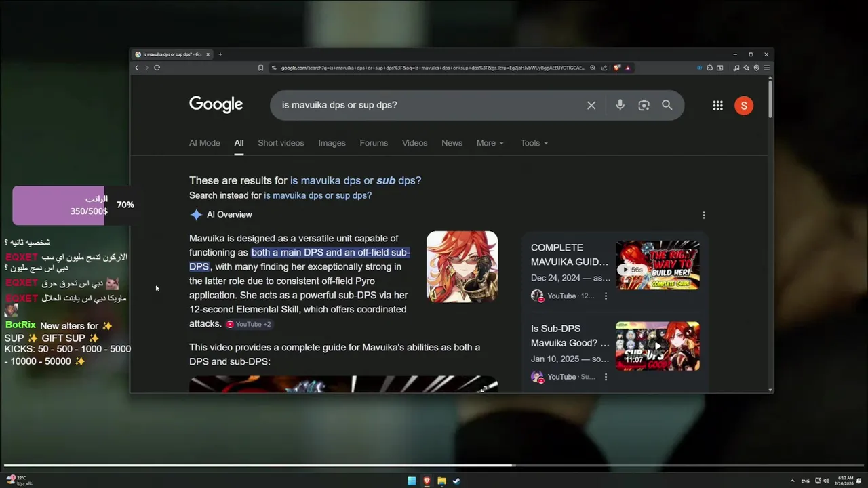Open AI Overview three-dot options menu
868x488 pixels.
coord(703,215)
